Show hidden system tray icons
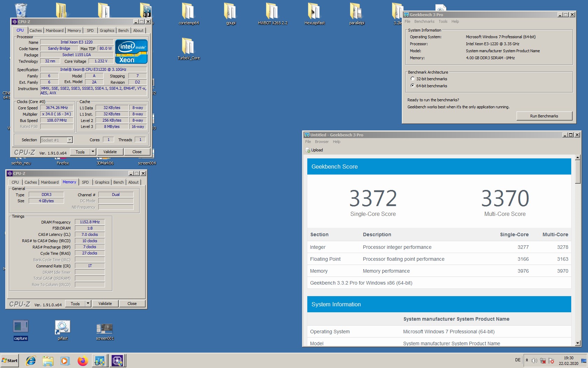Image resolution: width=588 pixels, height=368 pixels. tap(527, 360)
